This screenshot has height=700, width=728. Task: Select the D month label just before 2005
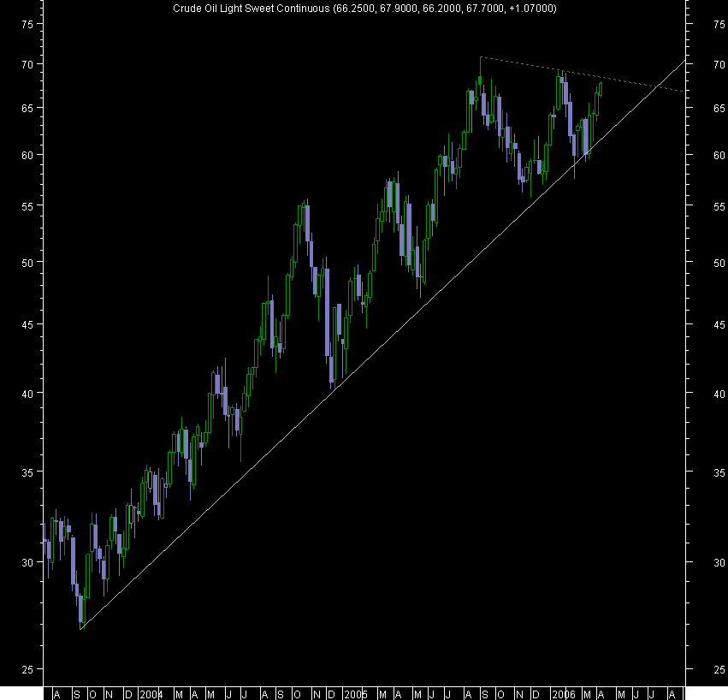click(x=332, y=695)
